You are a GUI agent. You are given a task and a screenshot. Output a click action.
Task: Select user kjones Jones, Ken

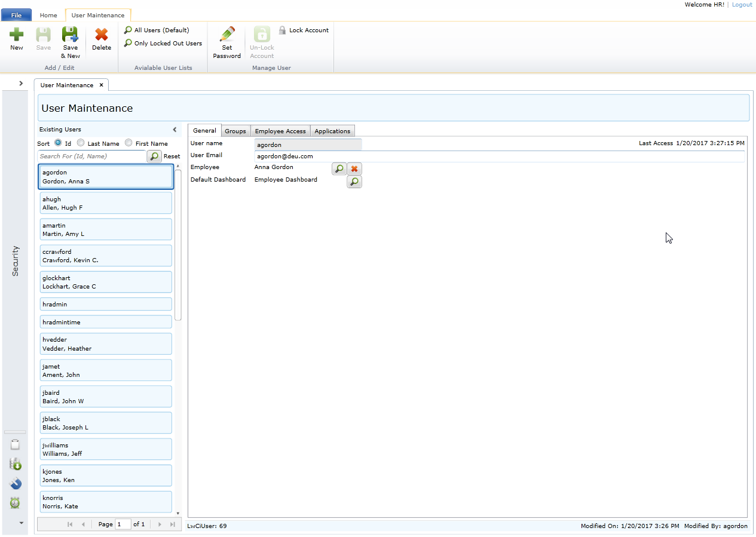coord(106,475)
